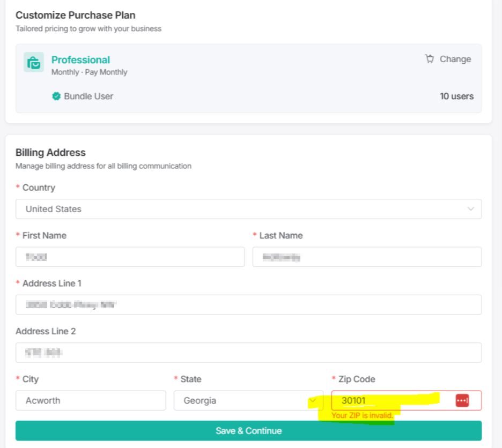Click the Professional plan name text
This screenshot has height=448, width=502.
point(80,60)
